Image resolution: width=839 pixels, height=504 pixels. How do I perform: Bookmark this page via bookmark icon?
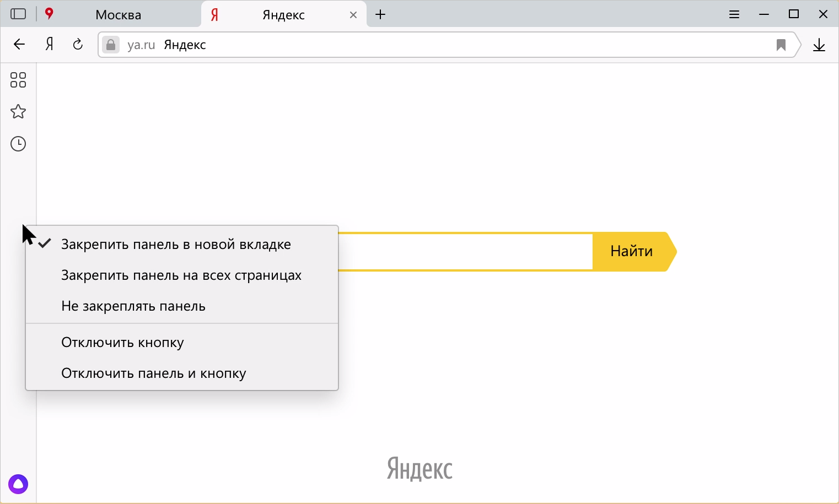tap(781, 45)
